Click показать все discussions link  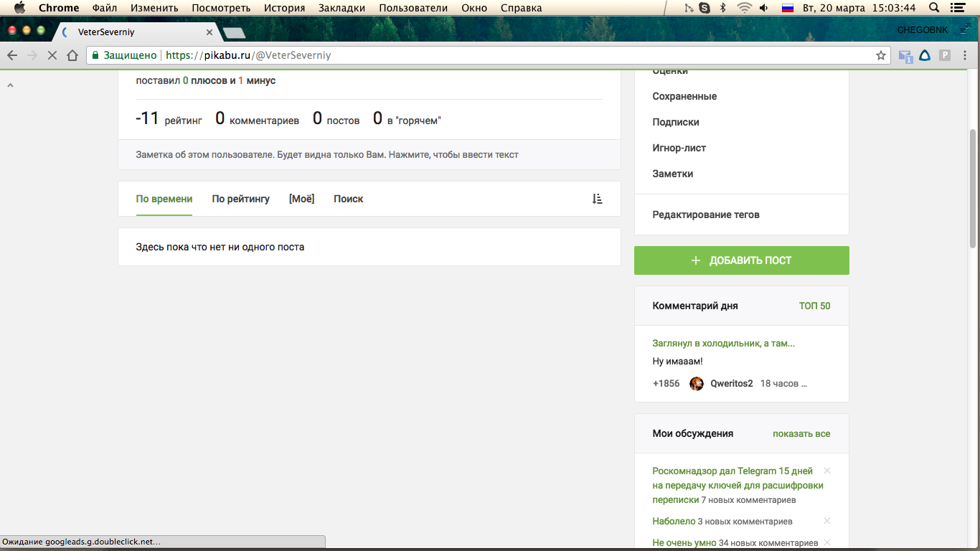801,433
